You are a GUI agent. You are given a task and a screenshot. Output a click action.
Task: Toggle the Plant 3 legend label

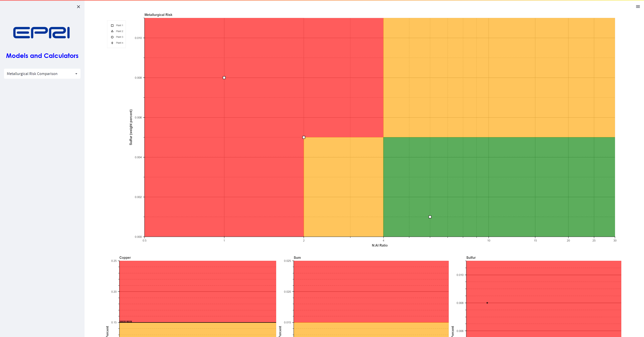coord(120,37)
